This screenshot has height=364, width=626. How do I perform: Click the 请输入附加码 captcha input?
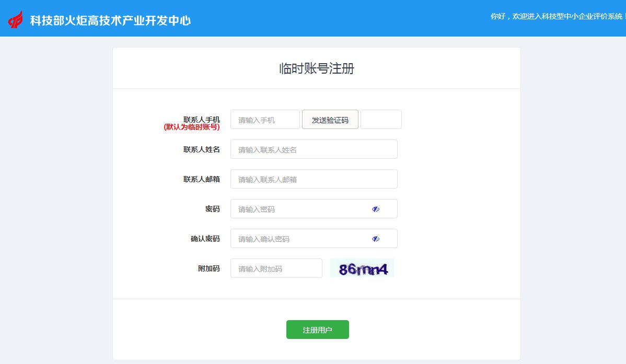point(276,268)
